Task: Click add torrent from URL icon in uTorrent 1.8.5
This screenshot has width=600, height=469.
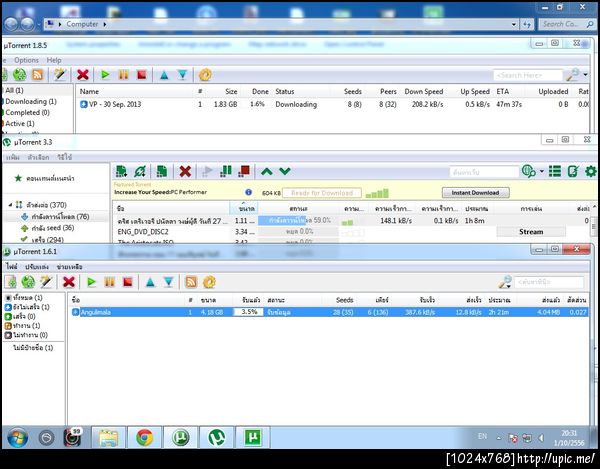Action: [x=19, y=75]
